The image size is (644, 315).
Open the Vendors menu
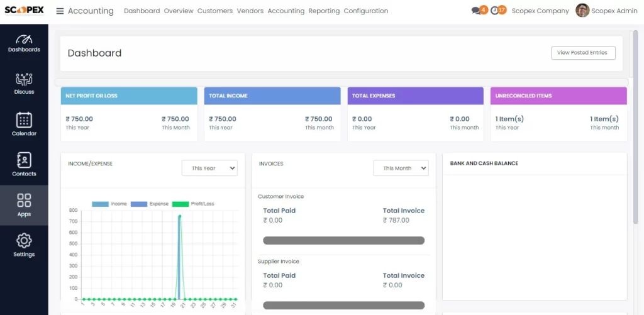pyautogui.click(x=250, y=11)
